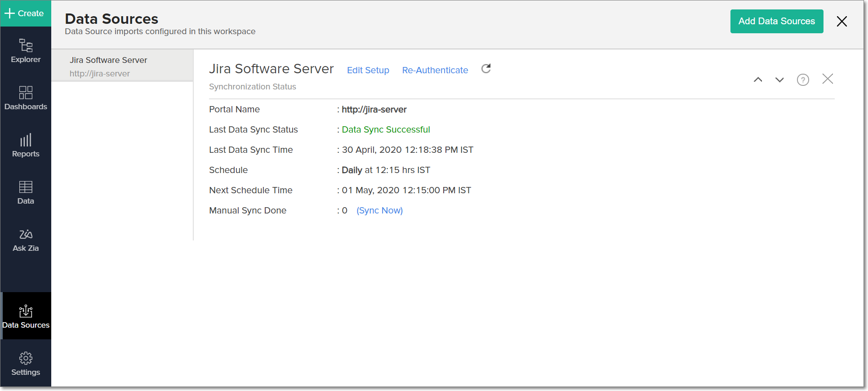Click the Create button
868x391 pixels.
click(x=25, y=13)
